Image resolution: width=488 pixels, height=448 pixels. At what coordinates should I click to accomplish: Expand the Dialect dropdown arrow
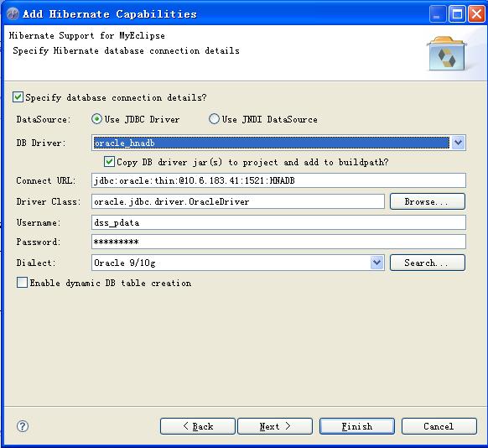point(376,263)
